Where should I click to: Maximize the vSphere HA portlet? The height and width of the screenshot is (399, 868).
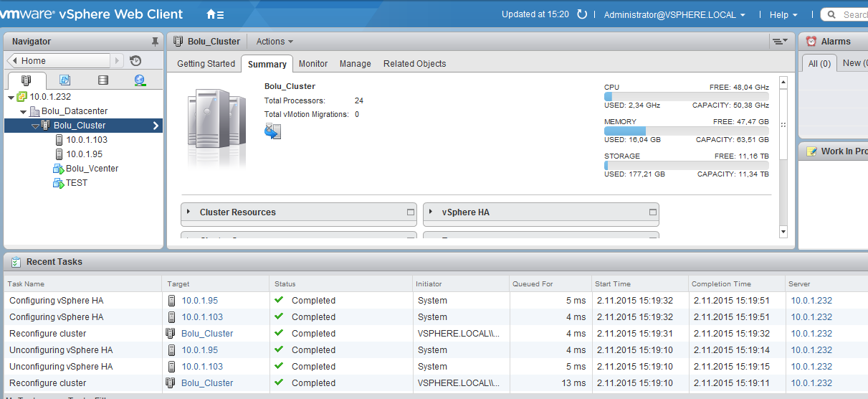point(653,212)
